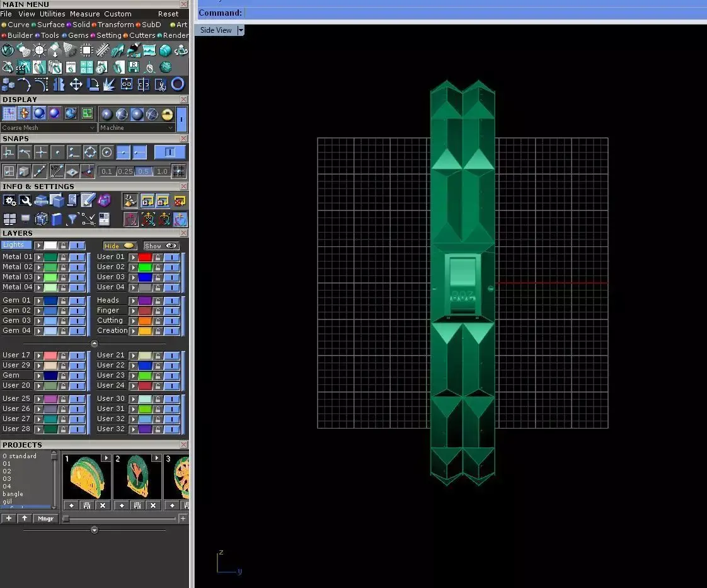Screen dimensions: 707x588
Task: Click the chain link Join tool icon
Action: [127, 84]
